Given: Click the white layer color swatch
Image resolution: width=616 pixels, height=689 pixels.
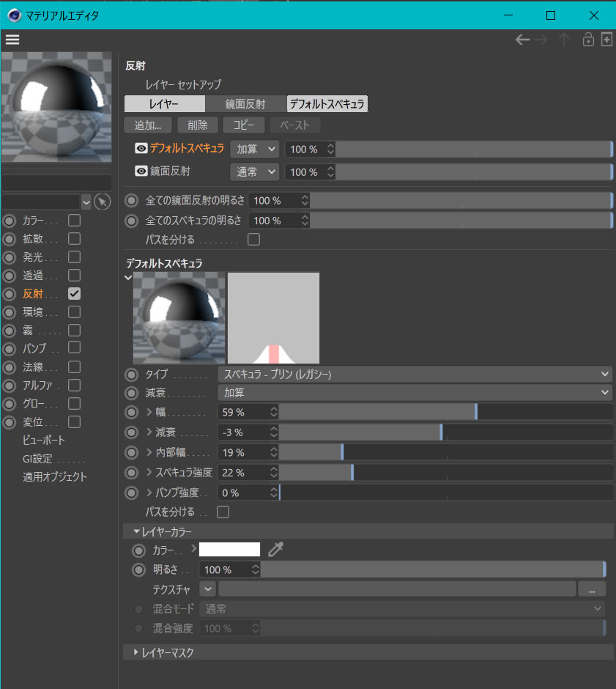Looking at the screenshot, I should [x=229, y=549].
